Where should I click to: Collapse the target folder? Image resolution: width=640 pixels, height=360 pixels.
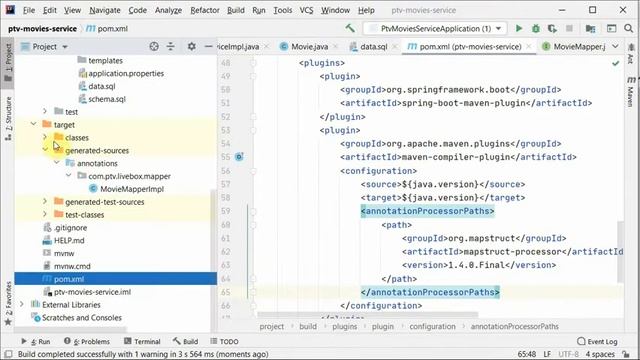[34, 124]
